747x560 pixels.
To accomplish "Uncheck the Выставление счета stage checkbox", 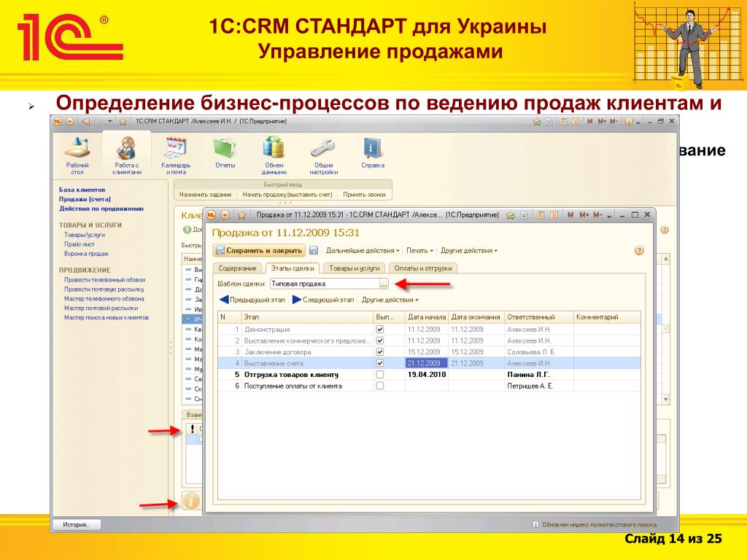I will click(x=379, y=363).
